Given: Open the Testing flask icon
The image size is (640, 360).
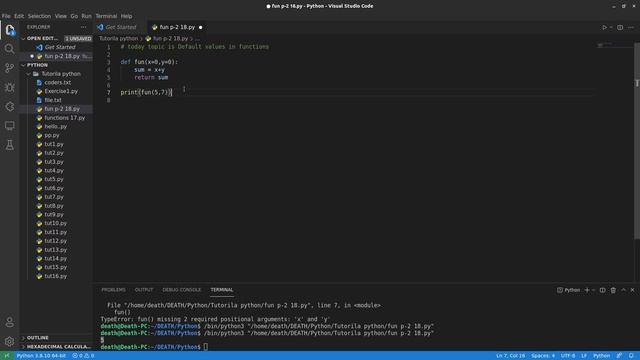Looking at the screenshot, I should click(x=9, y=145).
